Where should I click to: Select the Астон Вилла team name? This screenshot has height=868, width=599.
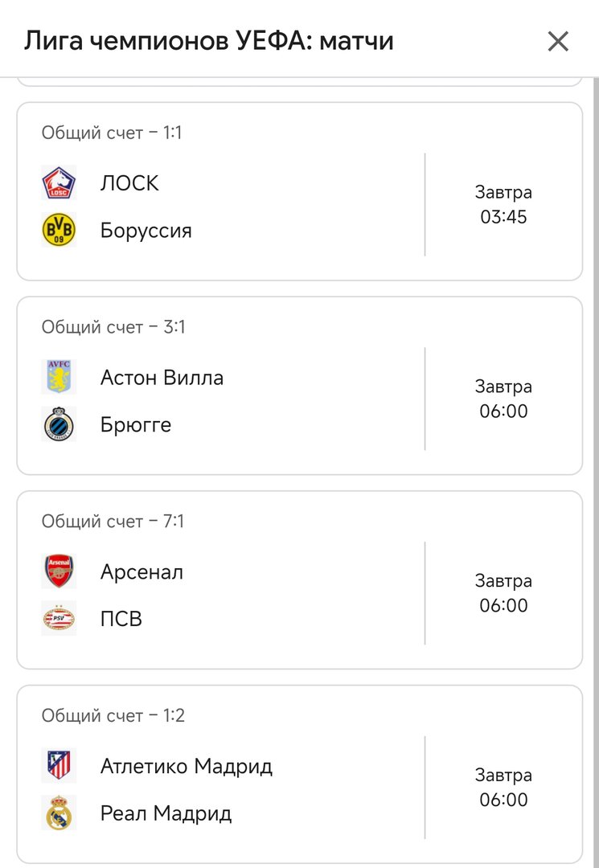point(162,377)
